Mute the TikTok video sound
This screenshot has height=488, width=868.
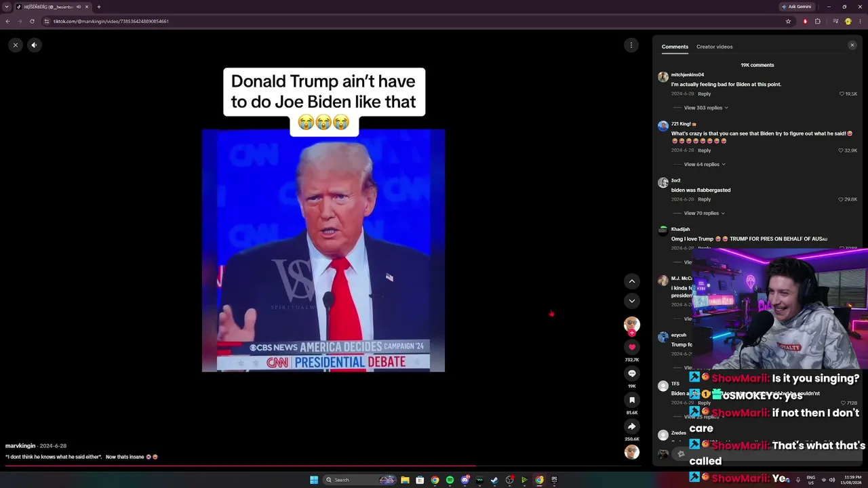tap(34, 45)
